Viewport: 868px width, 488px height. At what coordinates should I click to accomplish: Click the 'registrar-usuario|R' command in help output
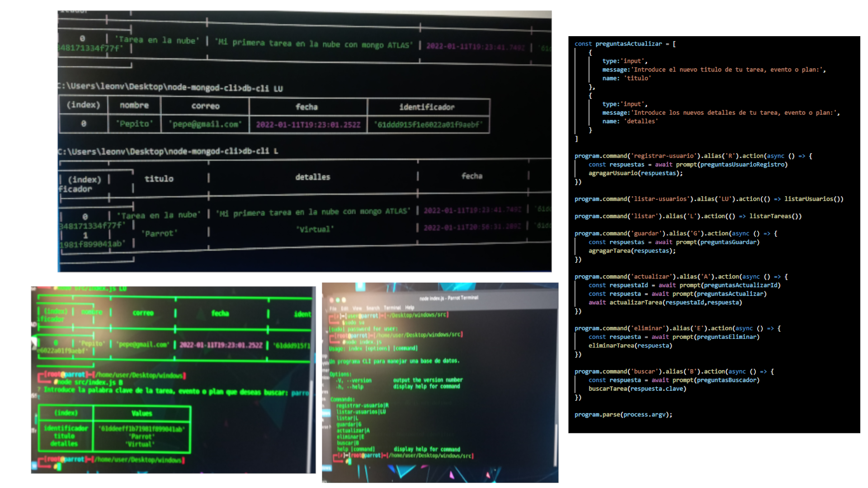362,405
